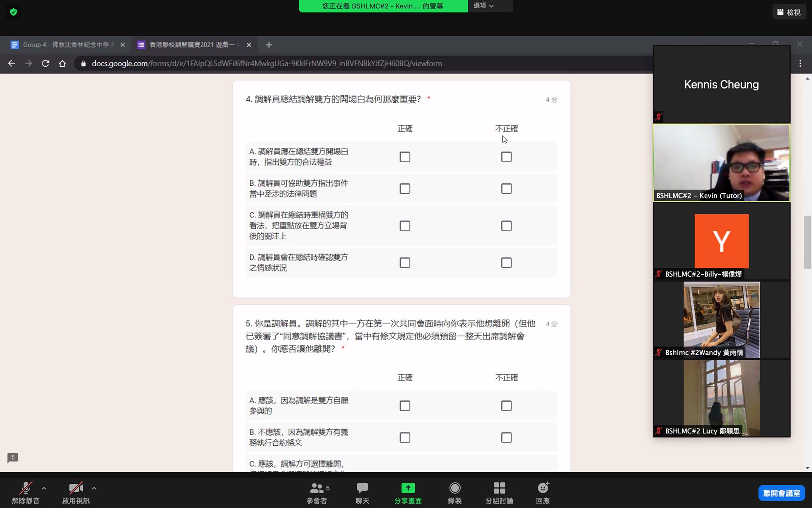Open a new browser tab
The height and width of the screenshot is (508, 812).
[269, 45]
